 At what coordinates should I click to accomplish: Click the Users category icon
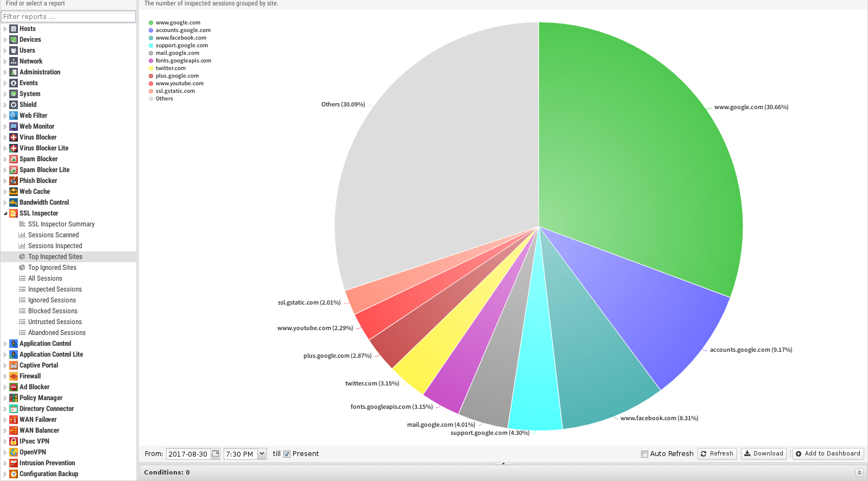[14, 50]
